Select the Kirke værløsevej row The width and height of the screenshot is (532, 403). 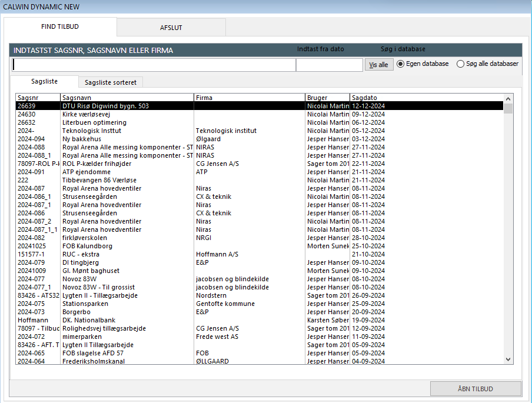[x=260, y=114]
